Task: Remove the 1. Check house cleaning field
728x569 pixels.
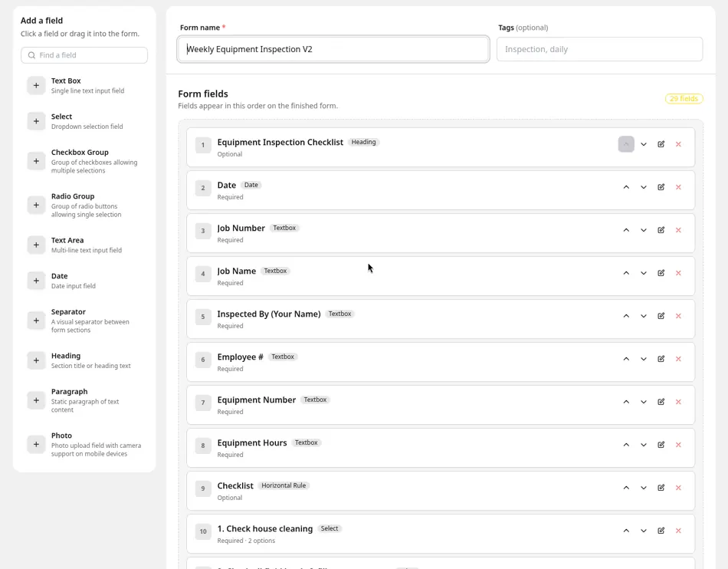Action: (678, 531)
